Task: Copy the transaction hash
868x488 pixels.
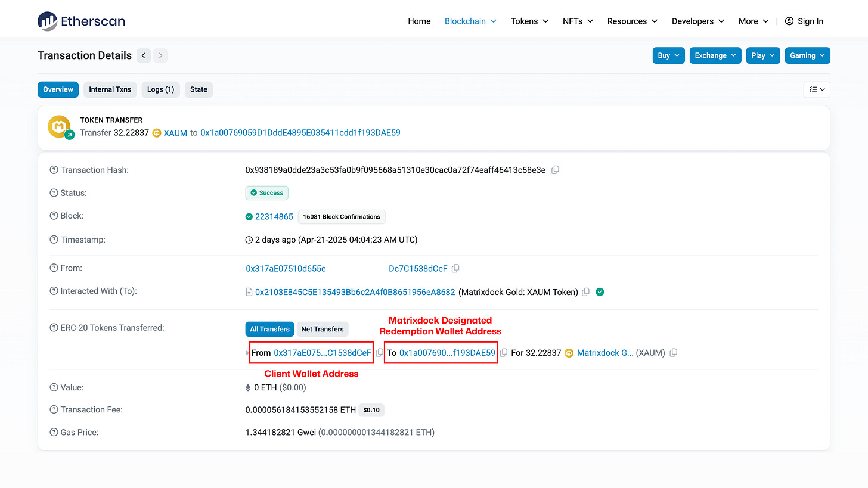Action: click(x=555, y=170)
